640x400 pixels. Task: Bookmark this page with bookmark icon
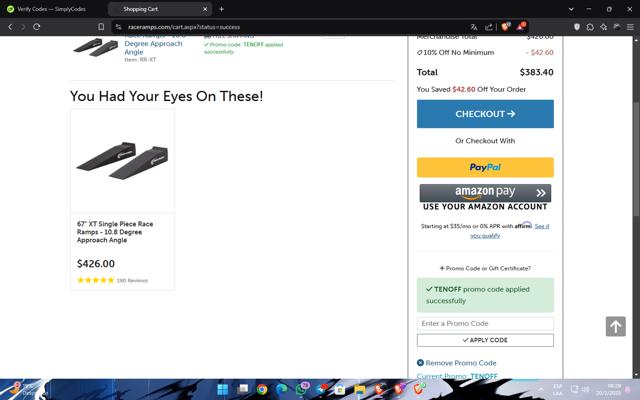pos(101,27)
